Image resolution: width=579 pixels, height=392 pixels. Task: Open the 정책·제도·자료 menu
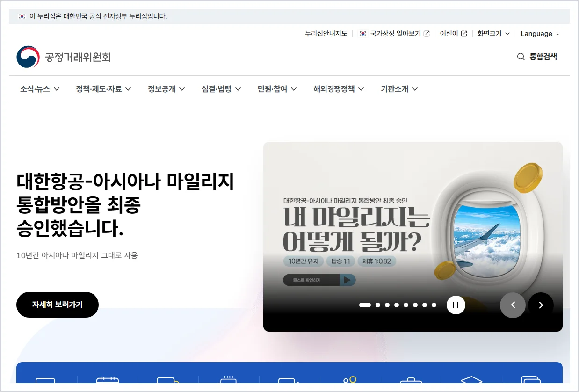coord(104,89)
